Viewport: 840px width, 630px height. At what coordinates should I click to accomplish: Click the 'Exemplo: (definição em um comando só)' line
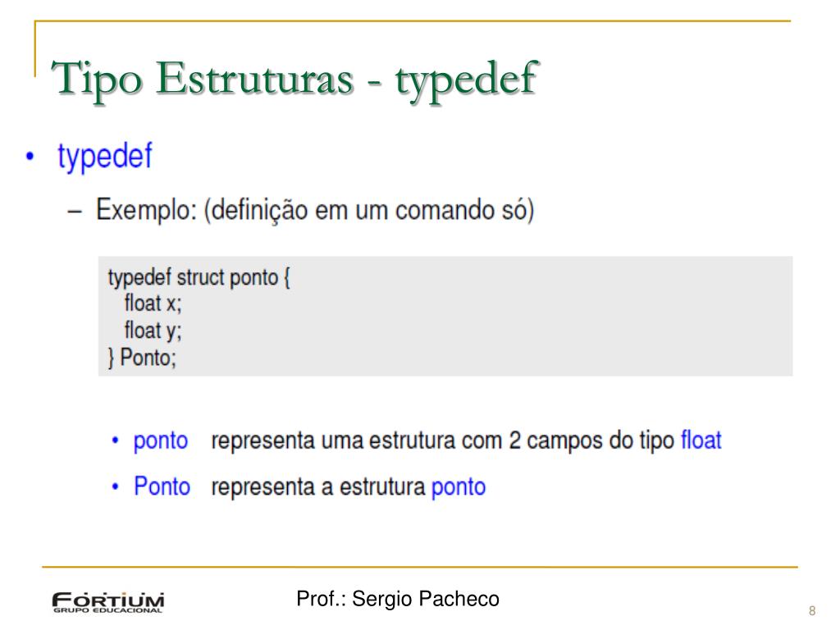pos(315,210)
